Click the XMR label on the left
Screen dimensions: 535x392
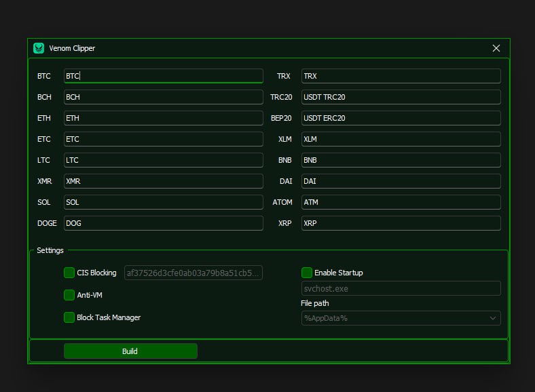[45, 181]
